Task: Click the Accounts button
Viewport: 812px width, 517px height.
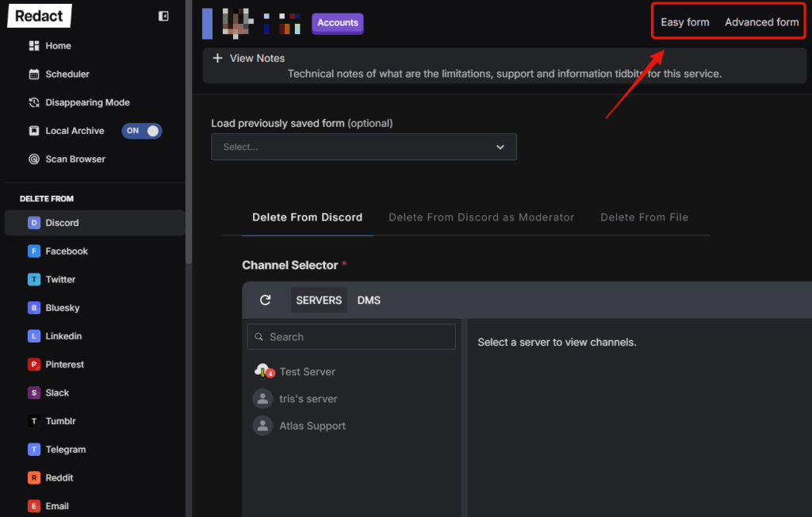Action: click(338, 23)
